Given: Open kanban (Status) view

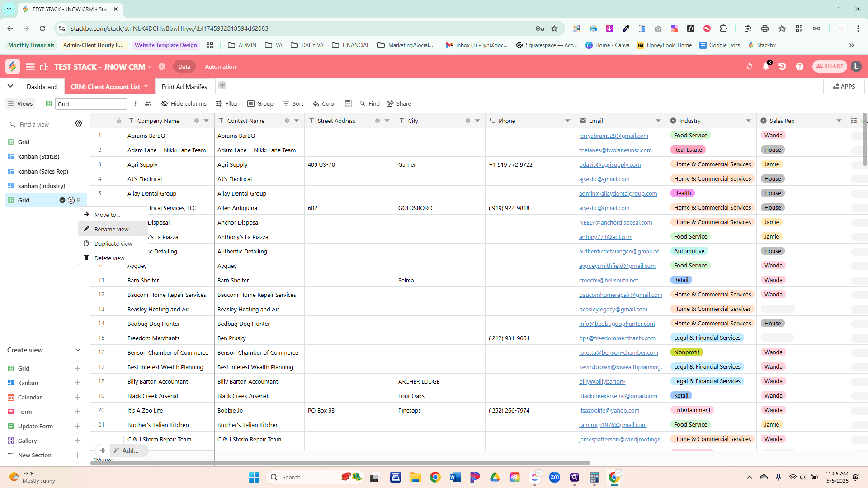Looking at the screenshot, I should 38,156.
